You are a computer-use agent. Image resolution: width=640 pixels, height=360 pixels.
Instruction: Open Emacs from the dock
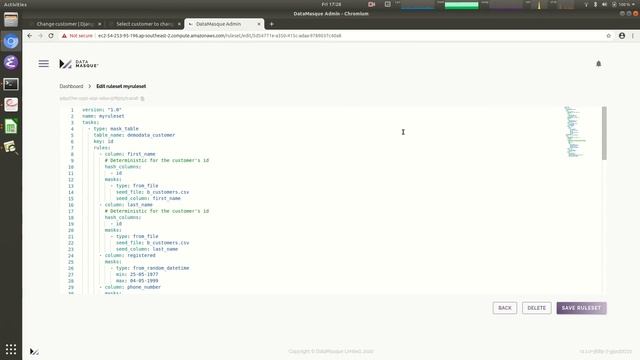[11, 62]
